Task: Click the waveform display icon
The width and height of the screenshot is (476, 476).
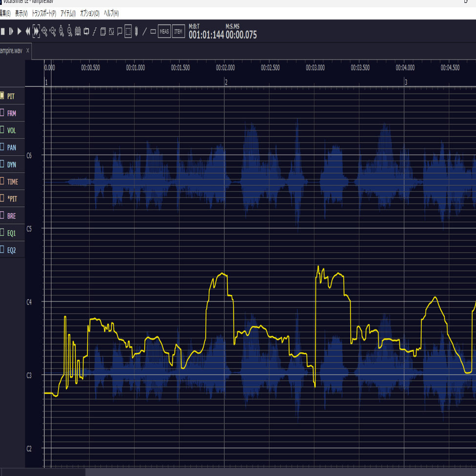Action: [111, 31]
